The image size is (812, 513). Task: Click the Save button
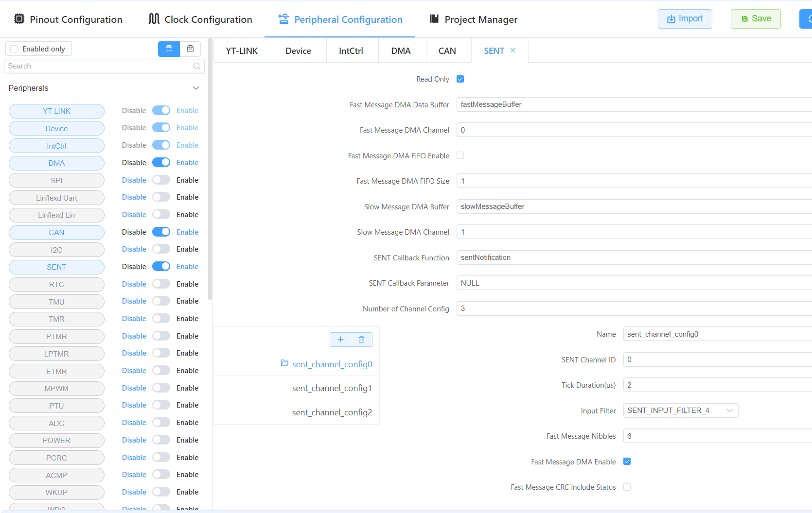755,19
